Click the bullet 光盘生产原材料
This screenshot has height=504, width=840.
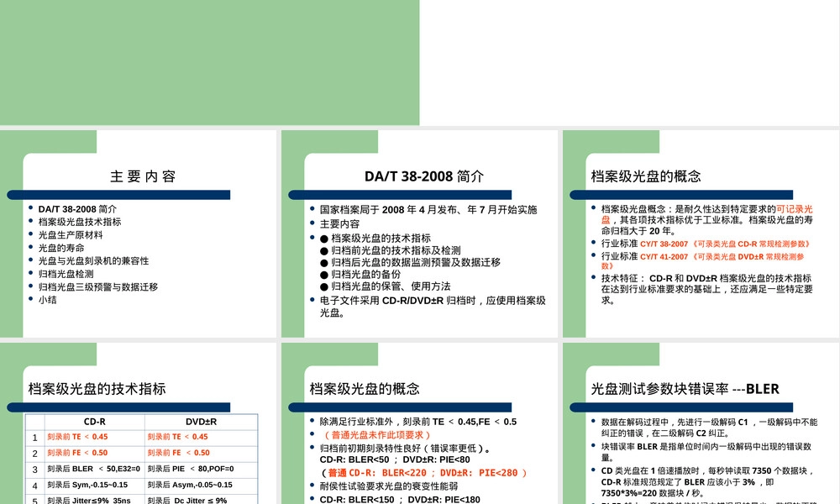71,234
